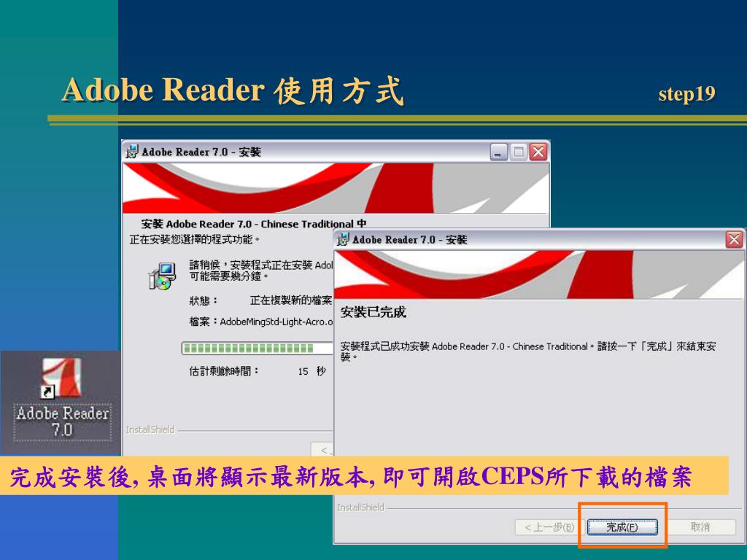
Task: Click the installer icon in the back window title bar
Action: click(x=131, y=152)
